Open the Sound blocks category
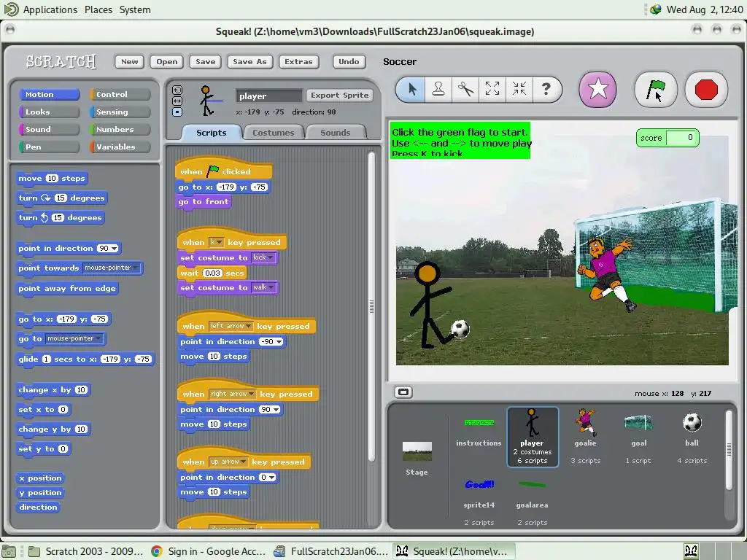 pyautogui.click(x=49, y=130)
